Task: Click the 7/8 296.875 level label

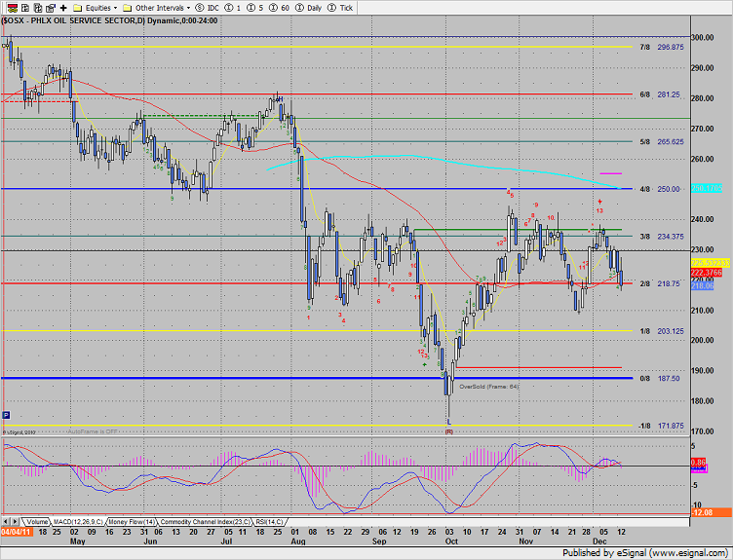Action: pyautogui.click(x=662, y=47)
